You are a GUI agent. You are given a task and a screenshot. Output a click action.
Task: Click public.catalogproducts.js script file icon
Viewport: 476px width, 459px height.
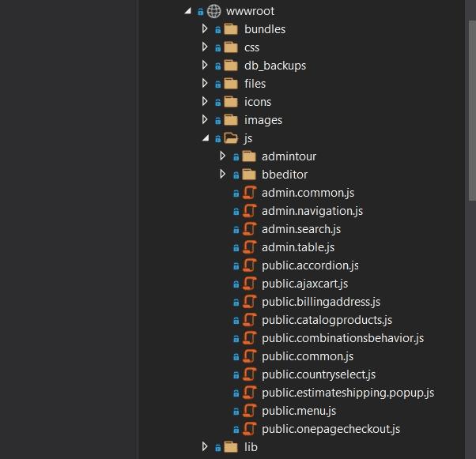[x=250, y=320]
